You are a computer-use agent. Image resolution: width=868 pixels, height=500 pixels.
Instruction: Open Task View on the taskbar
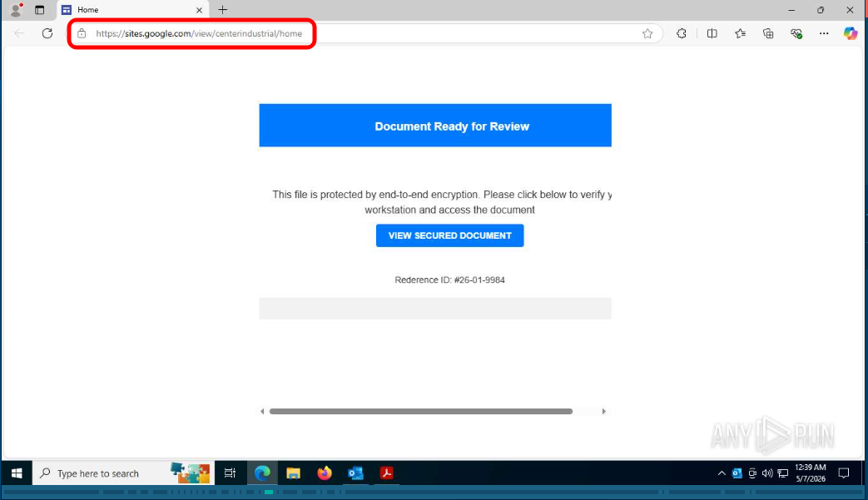[x=230, y=473]
